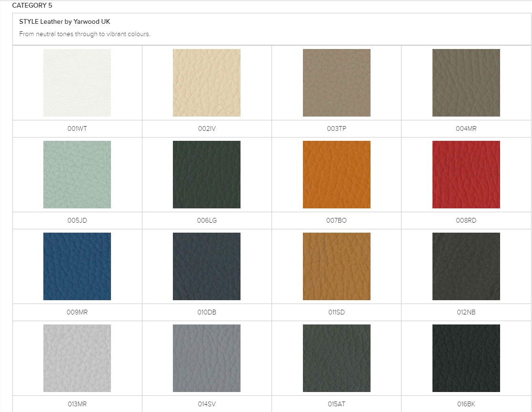Pick the blue 009MR leather swatch
Image resolution: width=532 pixels, height=412 pixels.
(x=77, y=266)
